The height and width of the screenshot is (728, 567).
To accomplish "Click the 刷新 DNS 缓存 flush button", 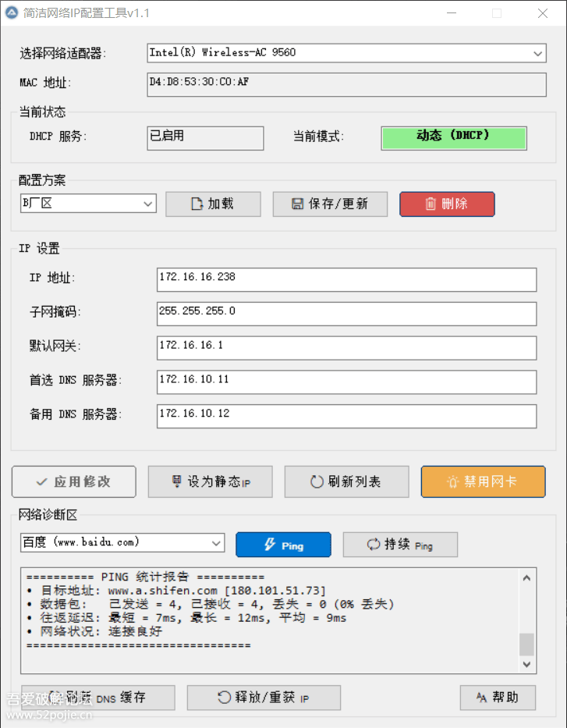I will pyautogui.click(x=98, y=698).
